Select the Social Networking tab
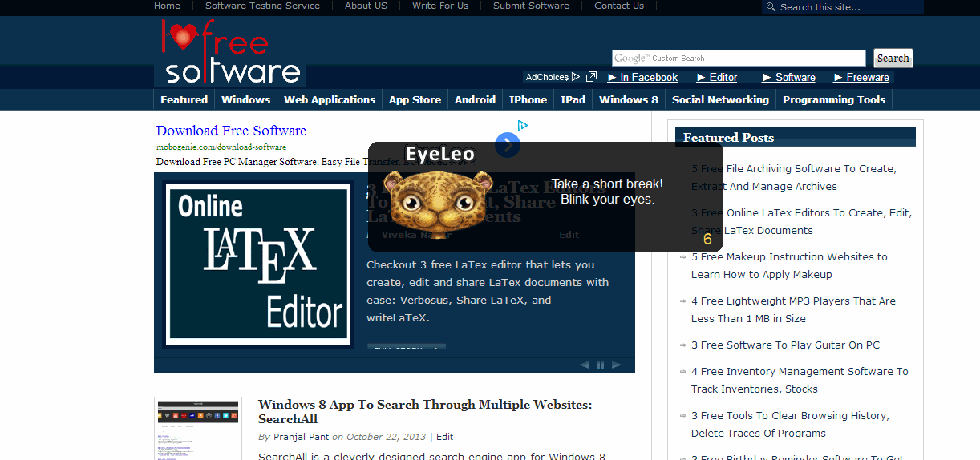 point(720,99)
